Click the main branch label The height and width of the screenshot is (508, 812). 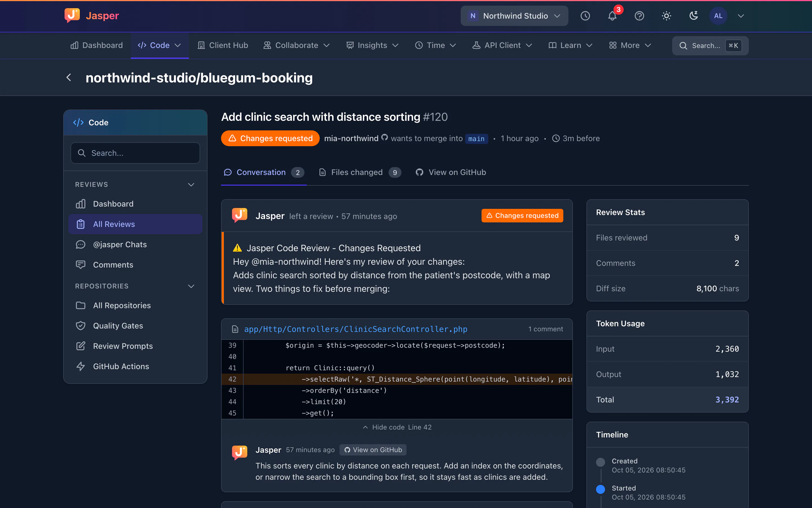[476, 139]
